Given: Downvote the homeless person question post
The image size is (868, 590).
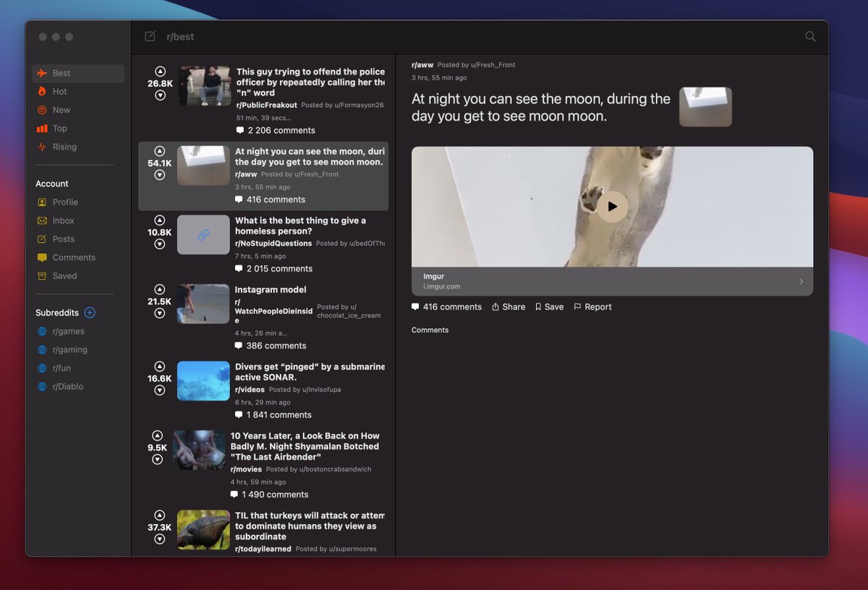Looking at the screenshot, I should (x=160, y=244).
